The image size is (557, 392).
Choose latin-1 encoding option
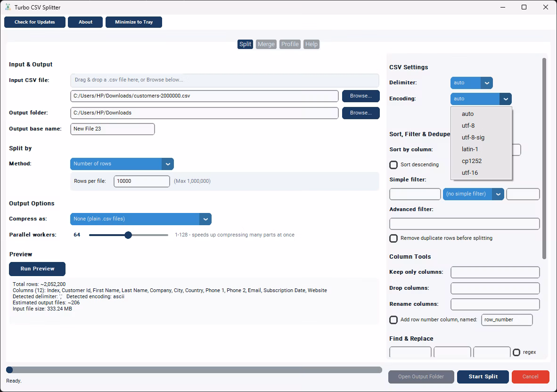[x=481, y=149]
